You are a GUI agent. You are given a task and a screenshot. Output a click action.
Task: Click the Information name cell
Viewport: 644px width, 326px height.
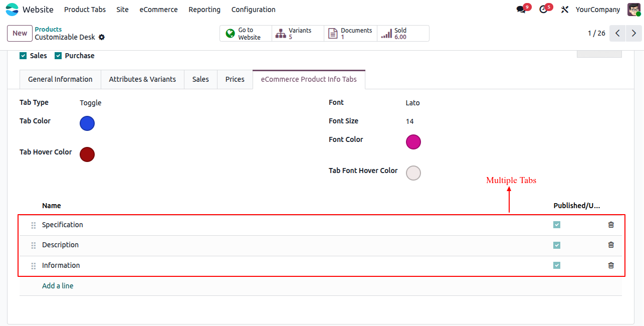coord(61,265)
